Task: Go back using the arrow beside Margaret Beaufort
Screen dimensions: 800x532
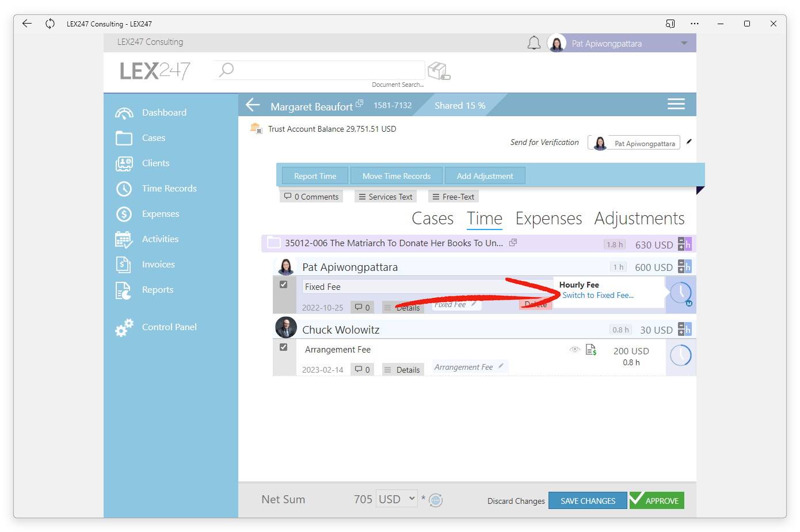Action: [253, 105]
